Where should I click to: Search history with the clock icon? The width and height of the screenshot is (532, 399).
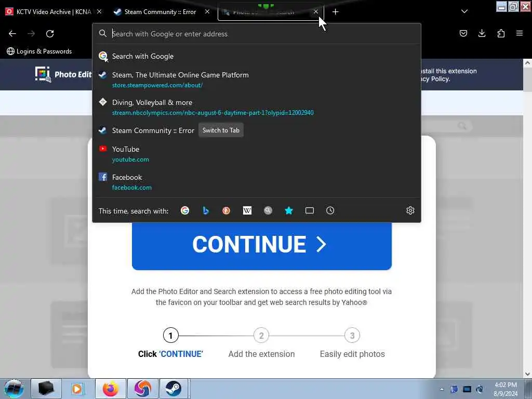[x=330, y=211]
